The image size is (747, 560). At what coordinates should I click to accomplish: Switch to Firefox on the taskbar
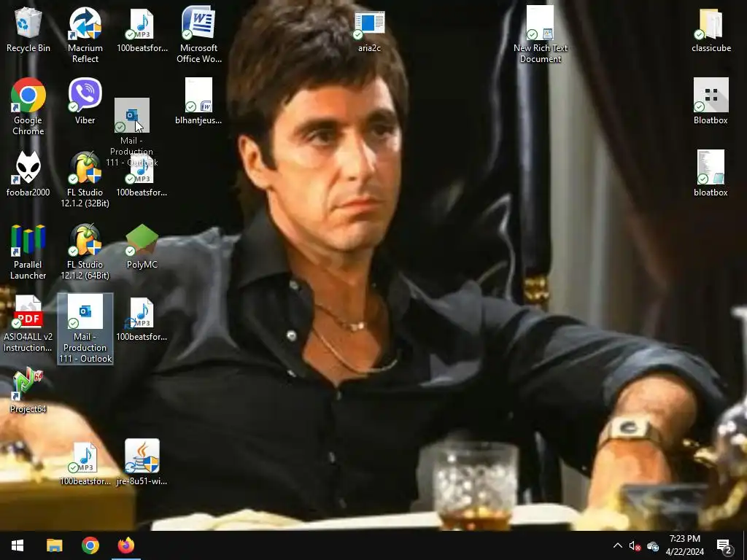[x=126, y=545]
